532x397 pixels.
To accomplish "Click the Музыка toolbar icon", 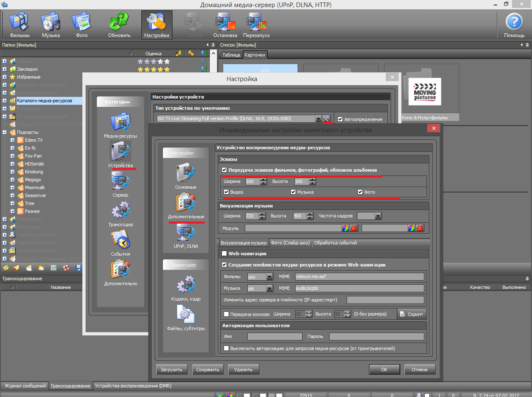I will click(x=51, y=25).
